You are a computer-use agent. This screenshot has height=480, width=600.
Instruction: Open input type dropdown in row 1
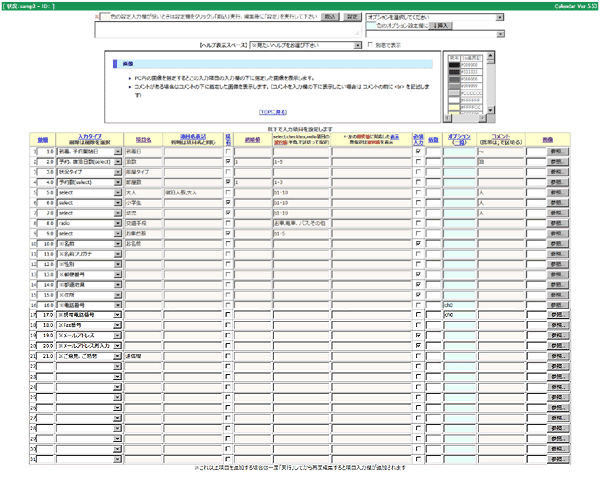pyautogui.click(x=89, y=152)
